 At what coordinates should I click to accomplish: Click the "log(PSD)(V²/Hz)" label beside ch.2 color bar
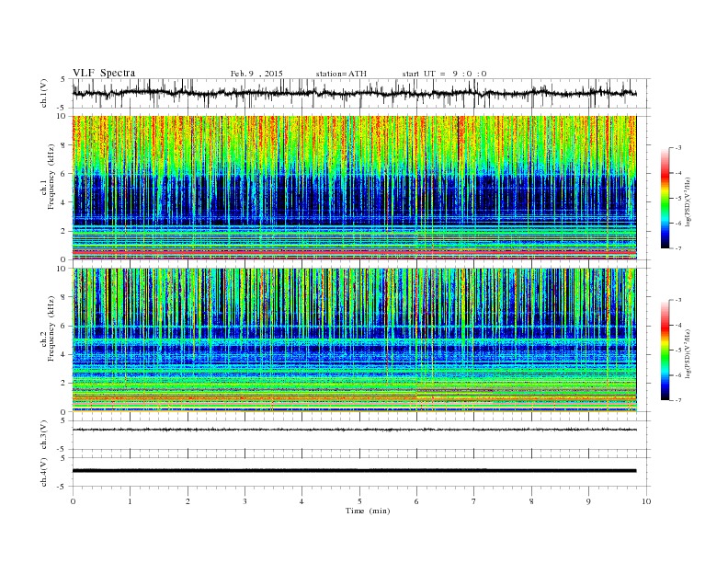pyautogui.click(x=688, y=352)
